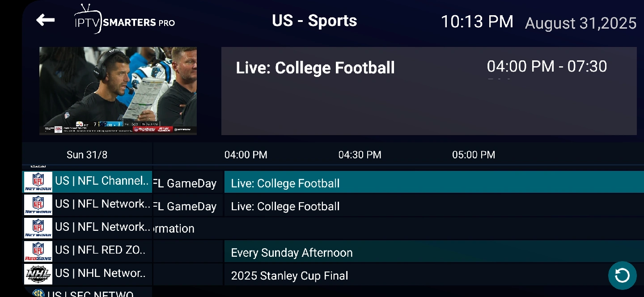Select the NFL Channel logo icon
The width and height of the screenshot is (644, 297).
(38, 182)
